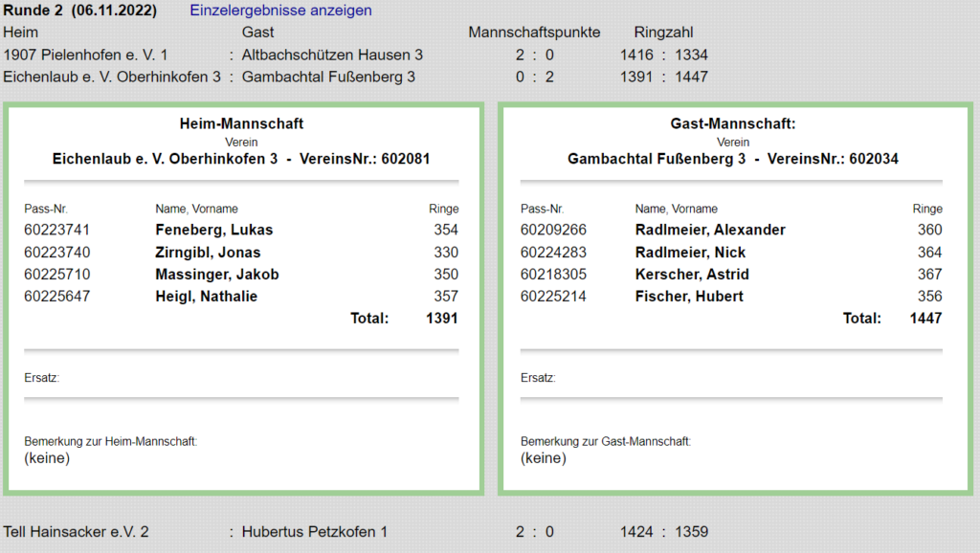The image size is (980, 553).
Task: Click shooter name Feneberg, Lukas
Action: pyautogui.click(x=213, y=230)
